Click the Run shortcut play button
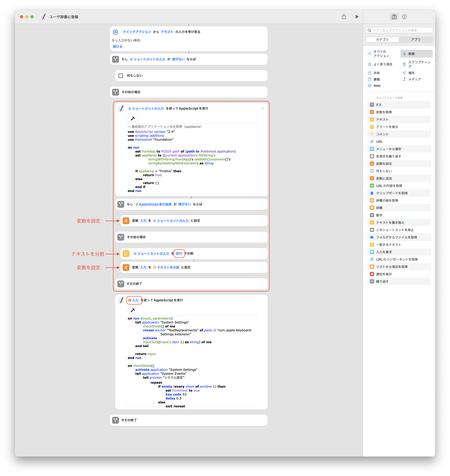 coord(357,17)
